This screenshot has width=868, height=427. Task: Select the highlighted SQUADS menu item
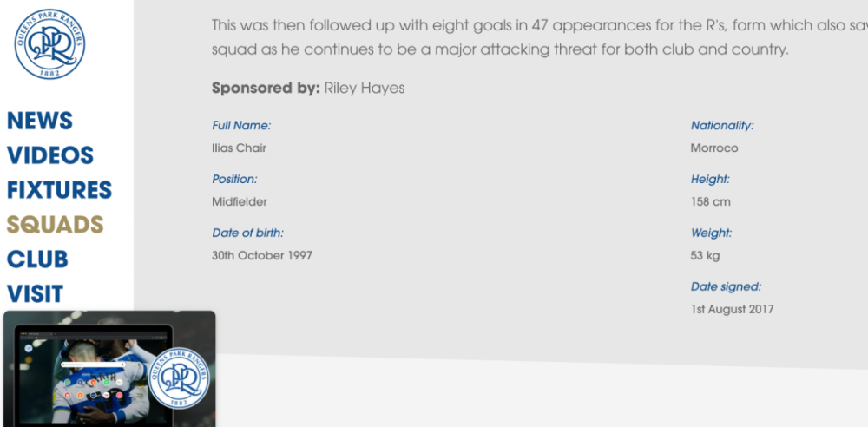click(x=56, y=224)
